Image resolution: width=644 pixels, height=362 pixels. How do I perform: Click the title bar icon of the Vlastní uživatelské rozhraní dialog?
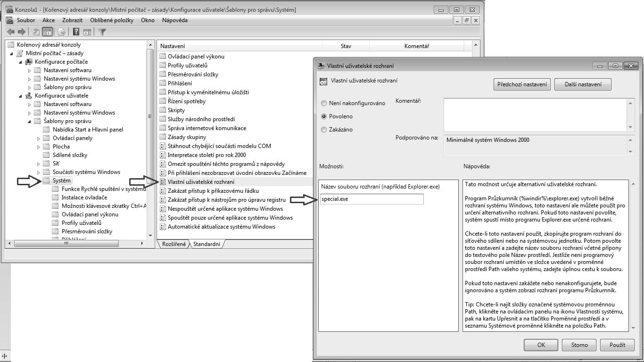(x=322, y=66)
